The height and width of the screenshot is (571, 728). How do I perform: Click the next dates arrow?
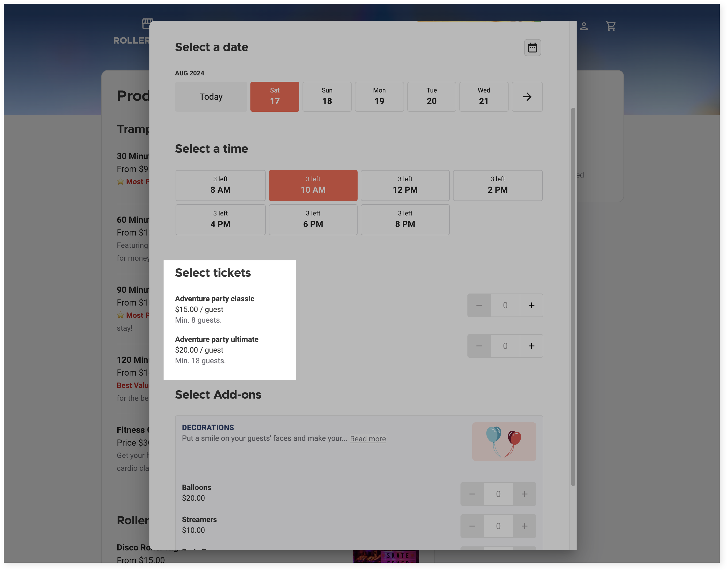[x=527, y=97]
